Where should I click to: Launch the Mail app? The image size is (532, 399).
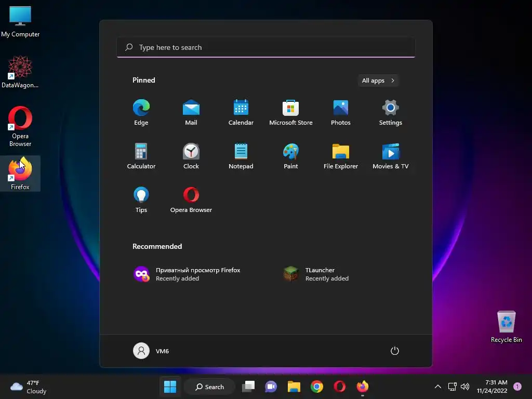(191, 113)
